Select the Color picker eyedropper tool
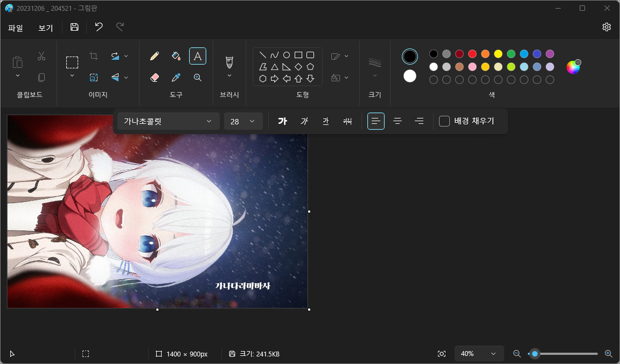 [176, 78]
